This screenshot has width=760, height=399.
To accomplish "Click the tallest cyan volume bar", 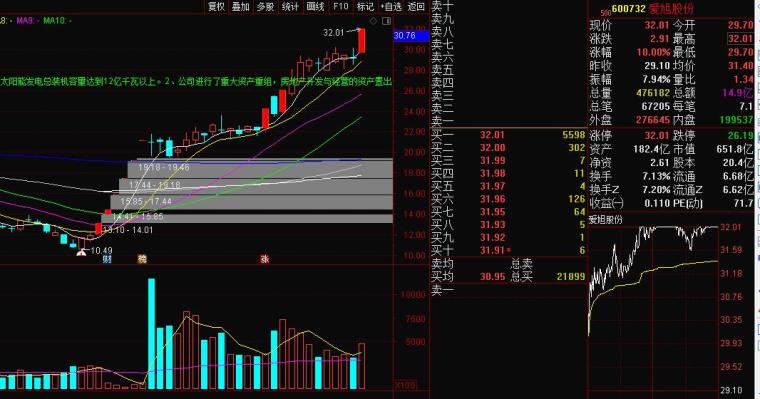I will click(x=152, y=334).
